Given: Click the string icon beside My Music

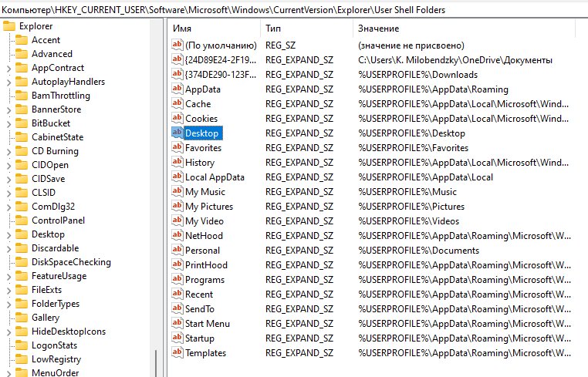Looking at the screenshot, I should 177,190.
